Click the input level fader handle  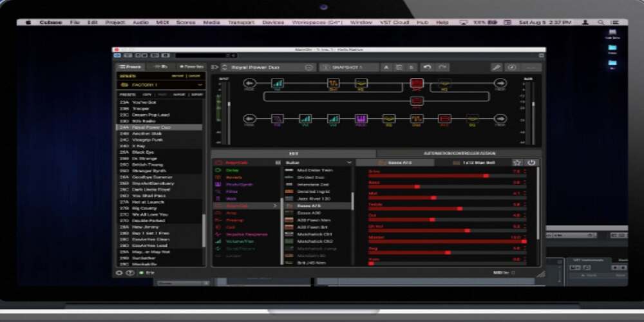(x=229, y=103)
